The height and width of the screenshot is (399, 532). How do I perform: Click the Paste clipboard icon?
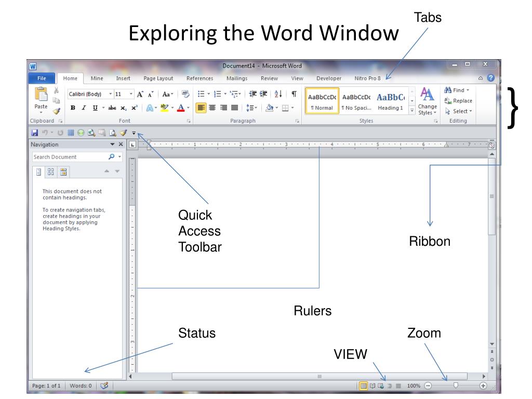point(41,94)
